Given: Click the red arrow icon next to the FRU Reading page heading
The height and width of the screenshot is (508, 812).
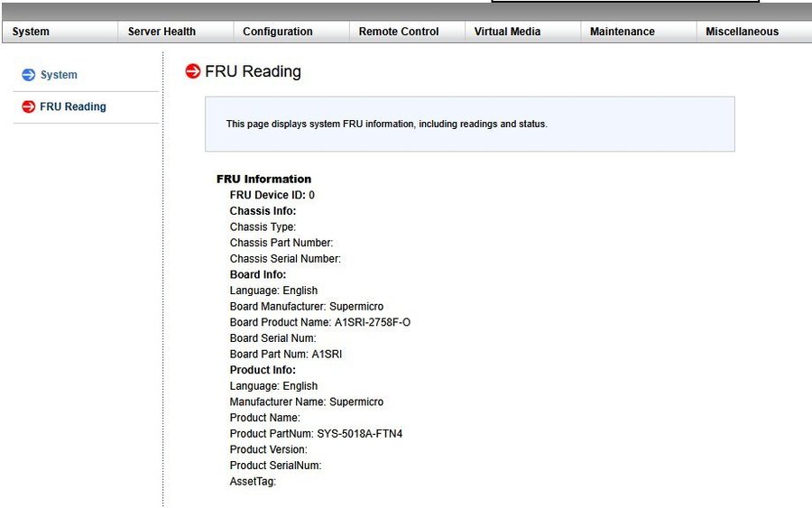Looking at the screenshot, I should click(x=193, y=71).
